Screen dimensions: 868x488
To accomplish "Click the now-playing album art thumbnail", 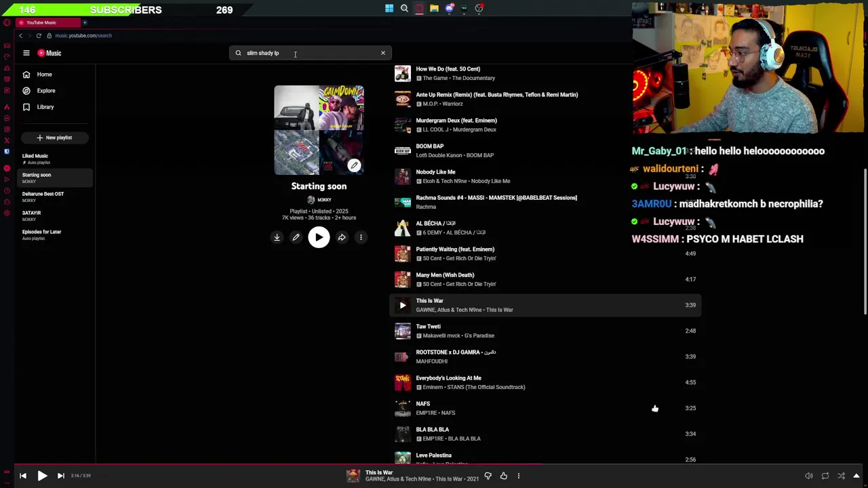I will coord(353,476).
